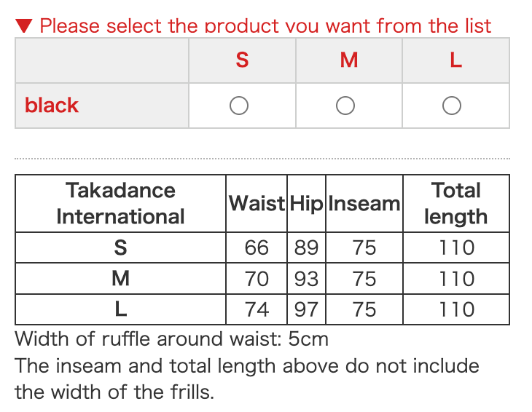Click the red M column header
Viewport: 532px width, 412px height.
pos(349,60)
